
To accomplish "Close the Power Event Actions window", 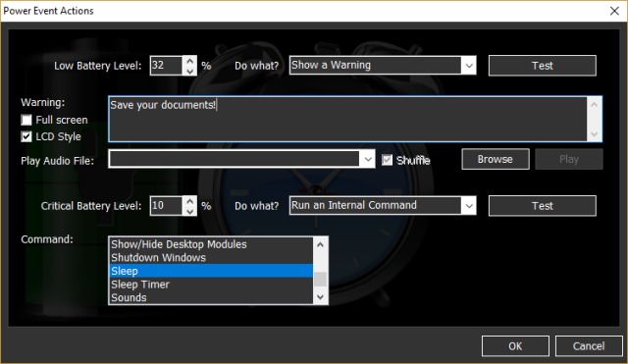I will point(614,11).
